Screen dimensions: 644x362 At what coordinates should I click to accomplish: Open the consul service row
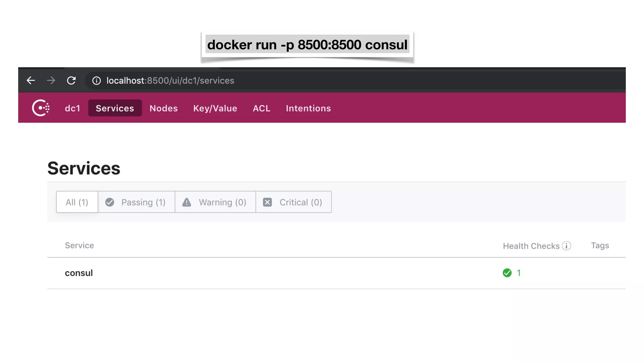point(336,273)
